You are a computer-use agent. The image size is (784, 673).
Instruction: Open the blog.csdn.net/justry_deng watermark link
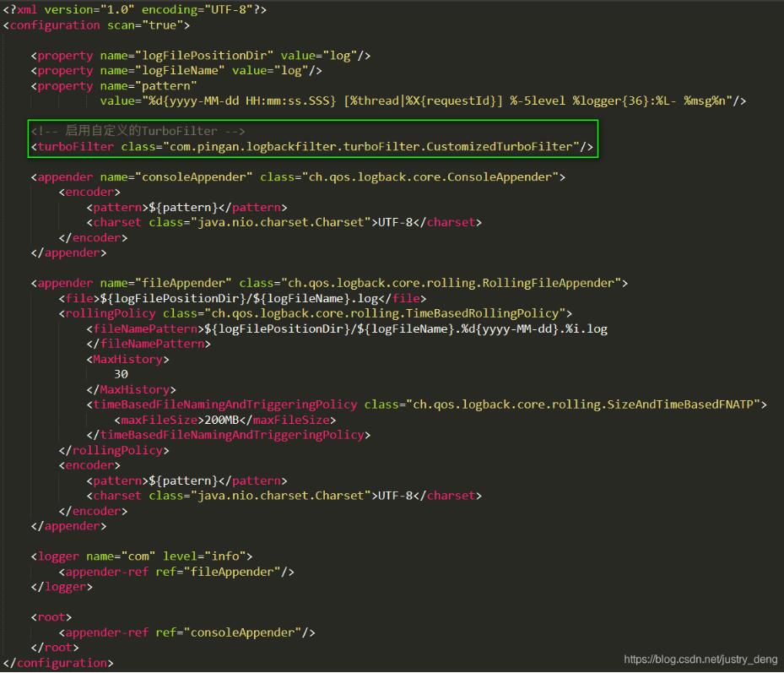[701, 659]
